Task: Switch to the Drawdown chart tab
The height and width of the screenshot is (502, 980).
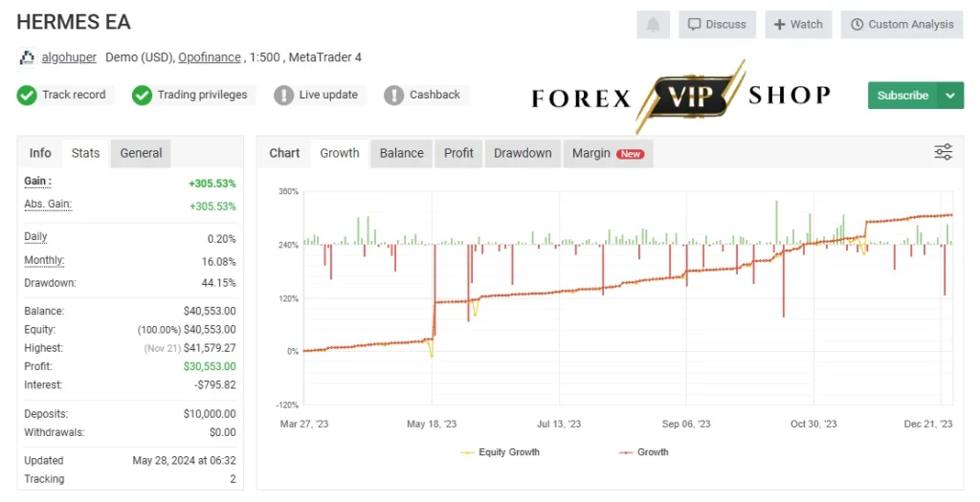Action: (x=523, y=153)
